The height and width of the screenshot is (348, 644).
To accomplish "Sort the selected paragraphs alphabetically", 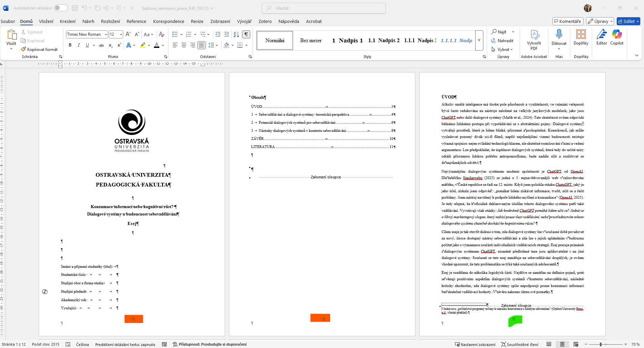I will [236, 34].
